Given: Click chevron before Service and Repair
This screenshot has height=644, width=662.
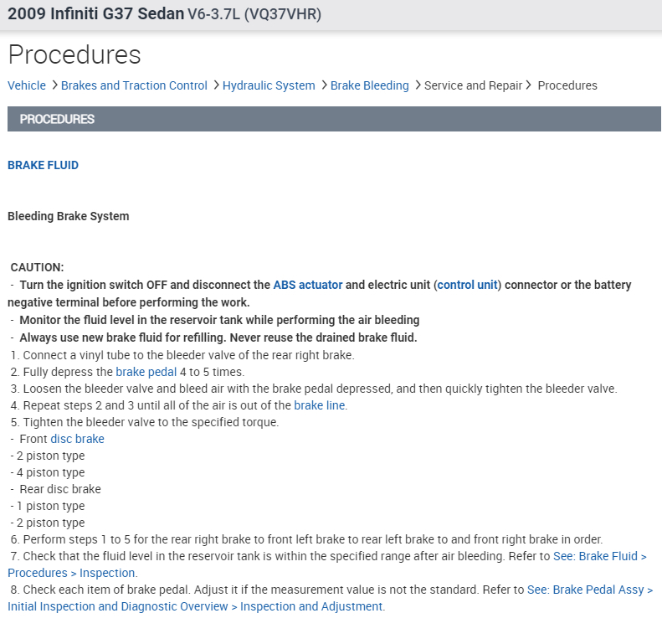Looking at the screenshot, I should pos(418,85).
